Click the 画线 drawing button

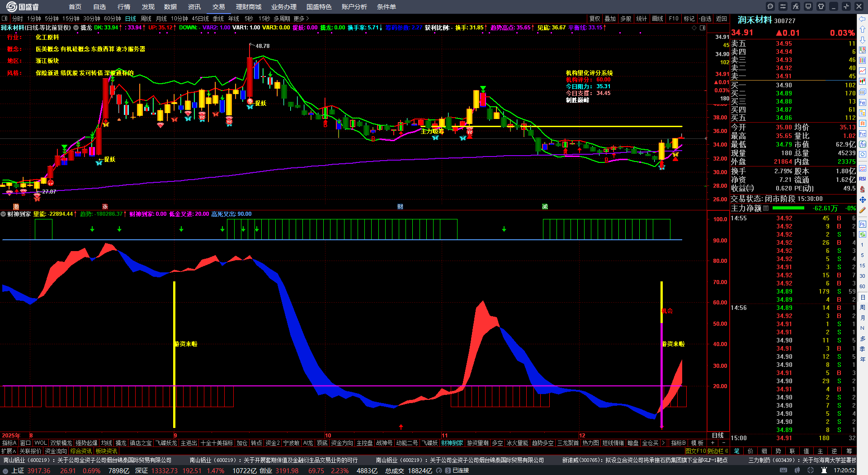(x=658, y=19)
